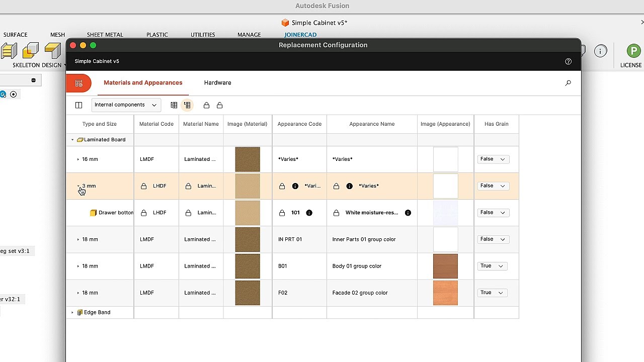Open the MANAGE ribbon tab in Fusion
The width and height of the screenshot is (644, 362).
[x=249, y=35]
